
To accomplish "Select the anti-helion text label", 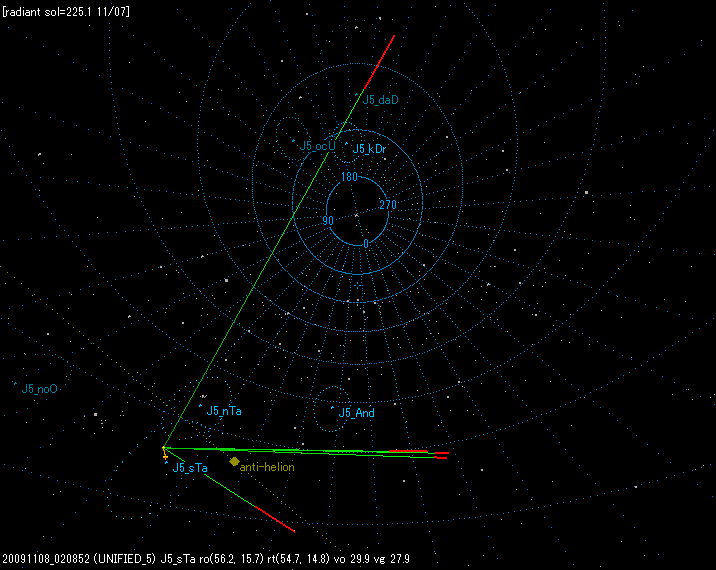I will [x=267, y=467].
